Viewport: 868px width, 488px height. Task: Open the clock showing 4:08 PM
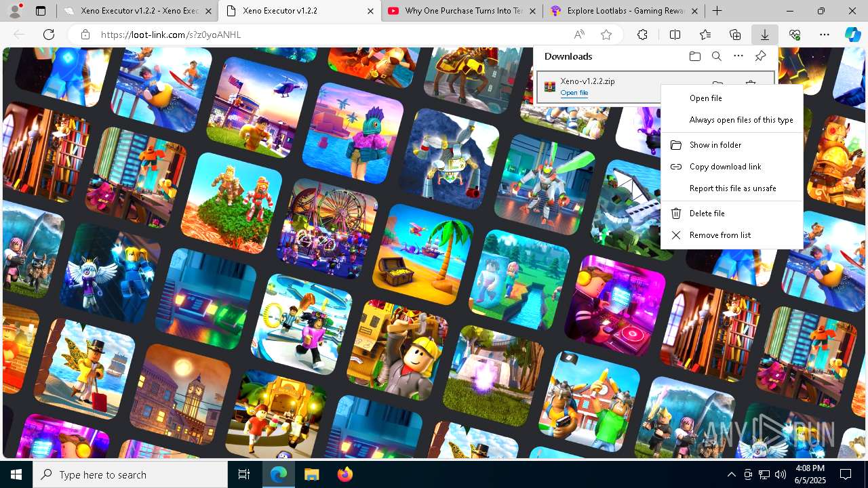tap(810, 474)
